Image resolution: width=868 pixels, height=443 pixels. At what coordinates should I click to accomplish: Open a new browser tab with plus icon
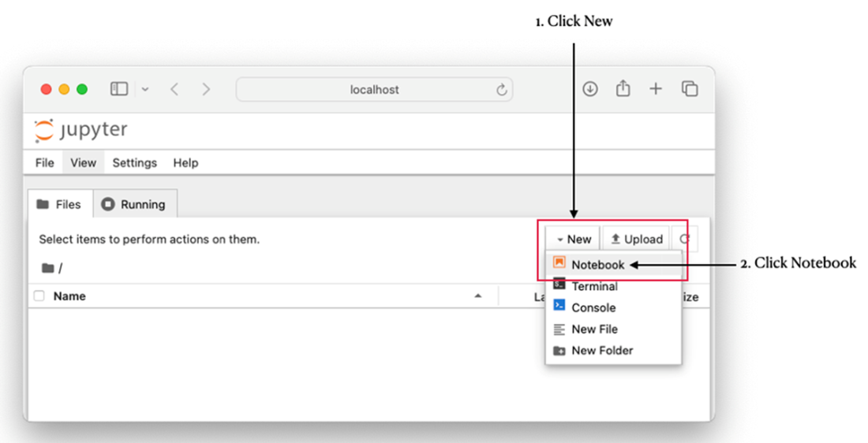coord(656,89)
